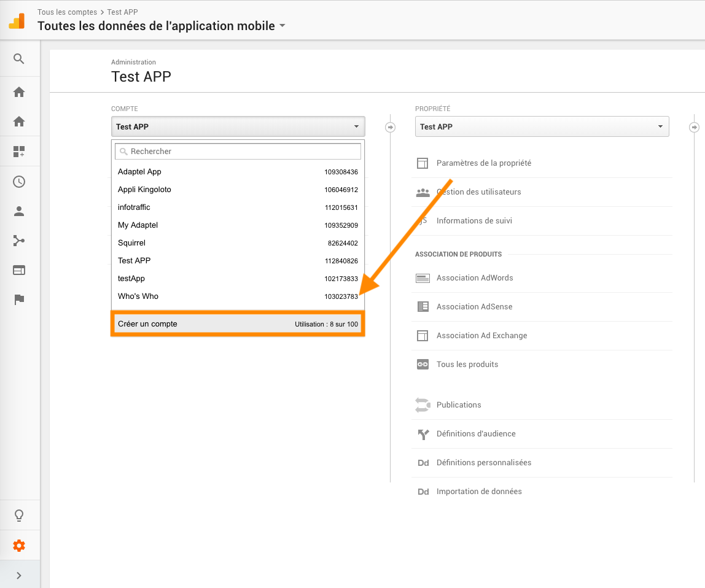This screenshot has height=588, width=705.
Task: Expand the sidebar with the chevron arrow
Action: [19, 575]
